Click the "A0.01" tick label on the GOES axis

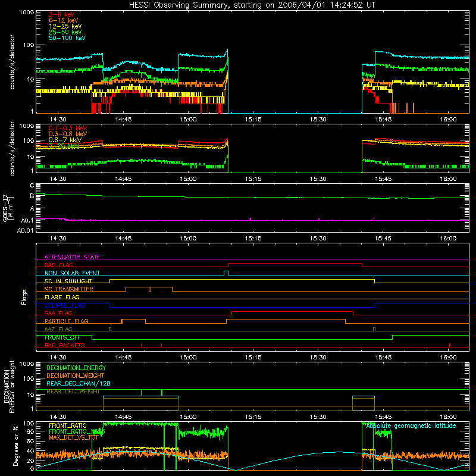coord(26,230)
